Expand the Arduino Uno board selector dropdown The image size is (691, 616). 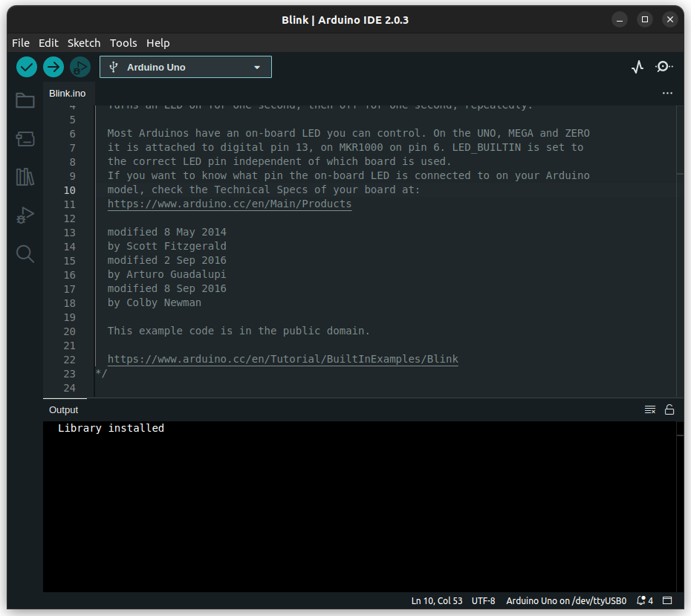186,67
